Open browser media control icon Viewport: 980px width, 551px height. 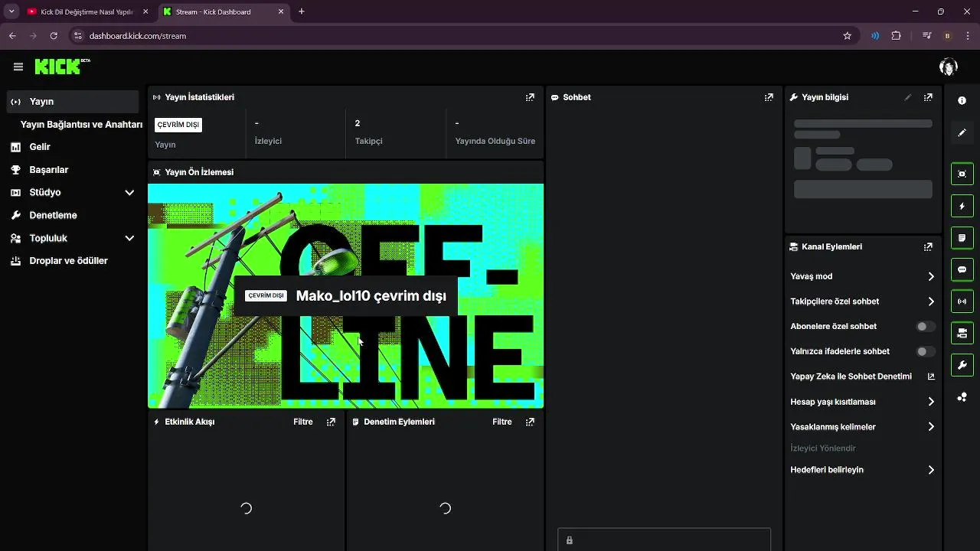[927, 36]
